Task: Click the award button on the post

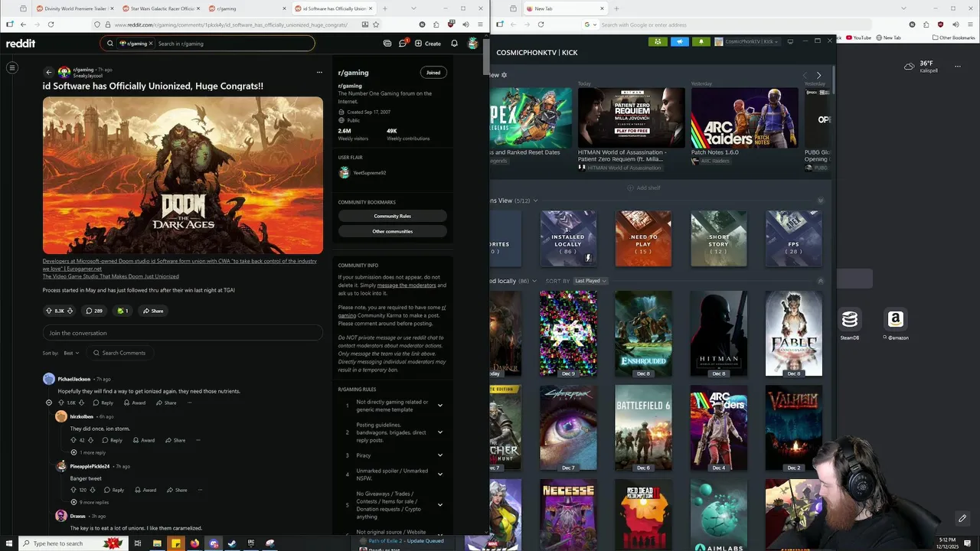Action: 122,311
